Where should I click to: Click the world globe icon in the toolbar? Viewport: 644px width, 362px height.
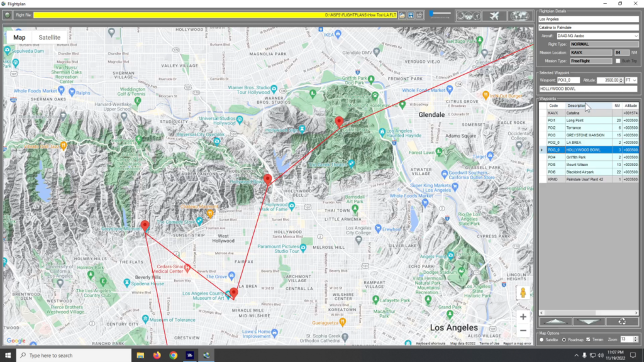point(521,16)
